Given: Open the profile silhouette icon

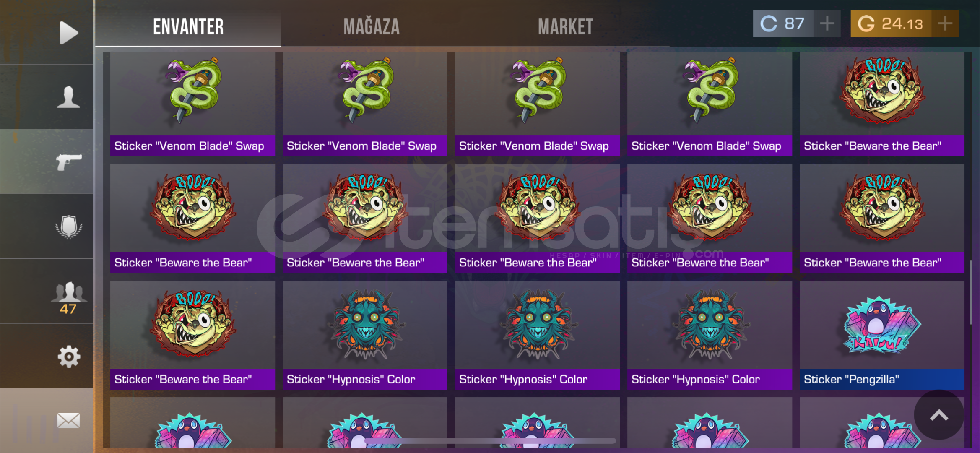Looking at the screenshot, I should pyautogui.click(x=68, y=97).
